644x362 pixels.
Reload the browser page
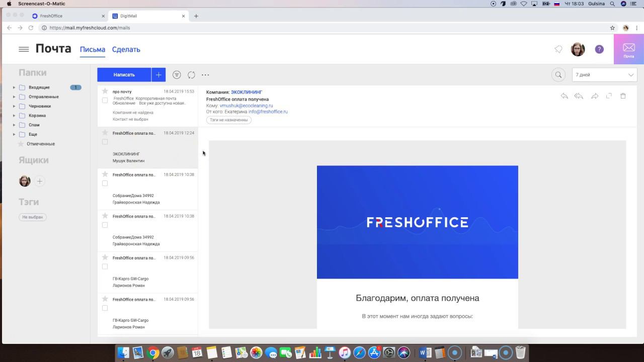tap(31, 28)
